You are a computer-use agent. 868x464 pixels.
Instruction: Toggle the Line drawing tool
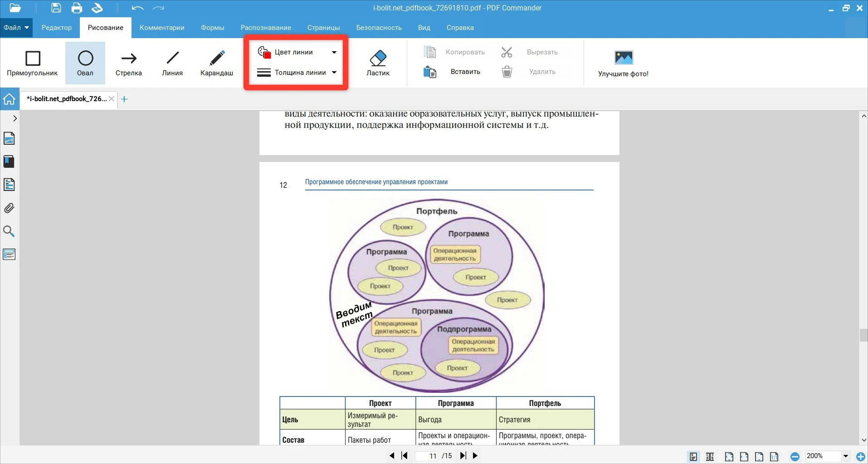pos(172,63)
